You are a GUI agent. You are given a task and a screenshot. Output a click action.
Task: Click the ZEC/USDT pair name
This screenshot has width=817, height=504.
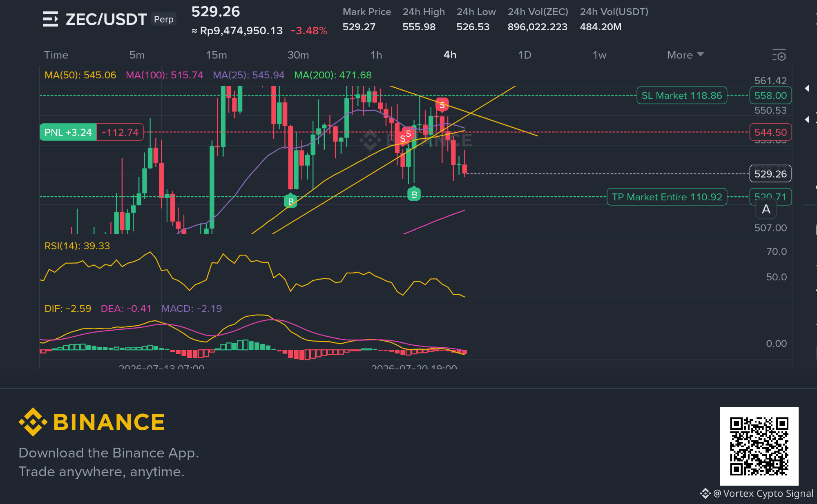(106, 19)
